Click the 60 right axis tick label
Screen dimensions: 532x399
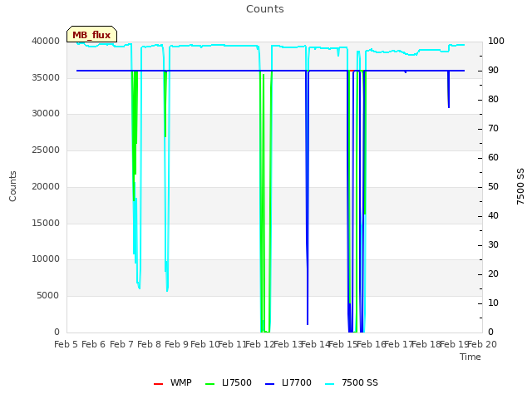[493, 158]
